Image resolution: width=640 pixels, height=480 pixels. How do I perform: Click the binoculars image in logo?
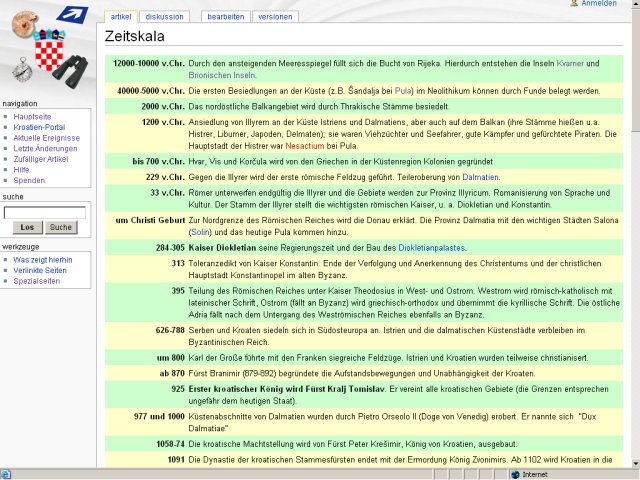tap(71, 71)
